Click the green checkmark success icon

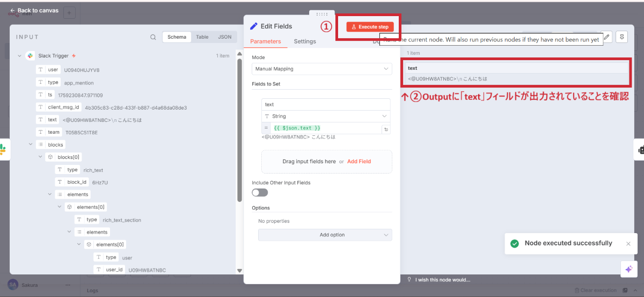(515, 243)
